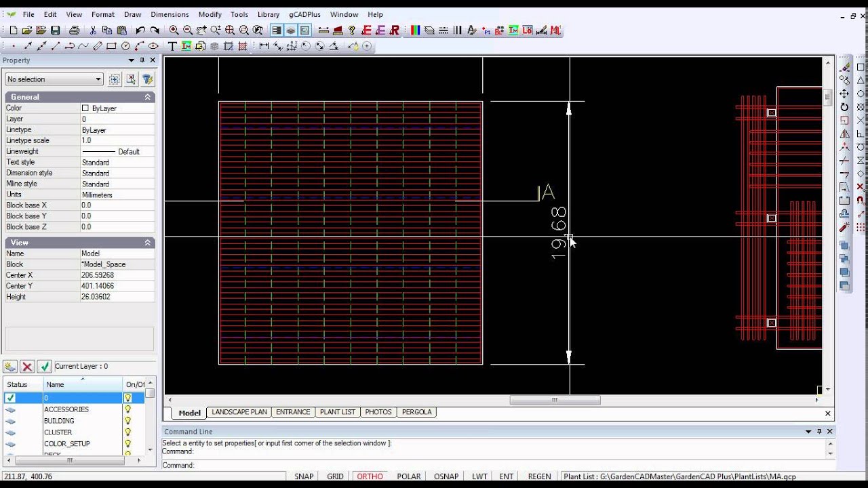Click the Open folder icon

(27, 30)
